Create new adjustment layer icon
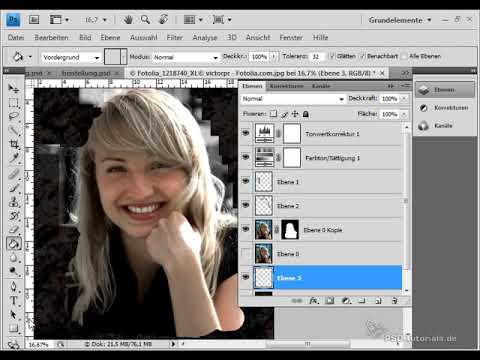 click(346, 301)
